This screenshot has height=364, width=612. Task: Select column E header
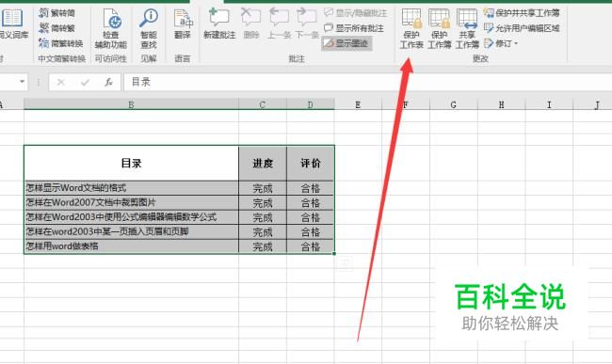tap(358, 104)
